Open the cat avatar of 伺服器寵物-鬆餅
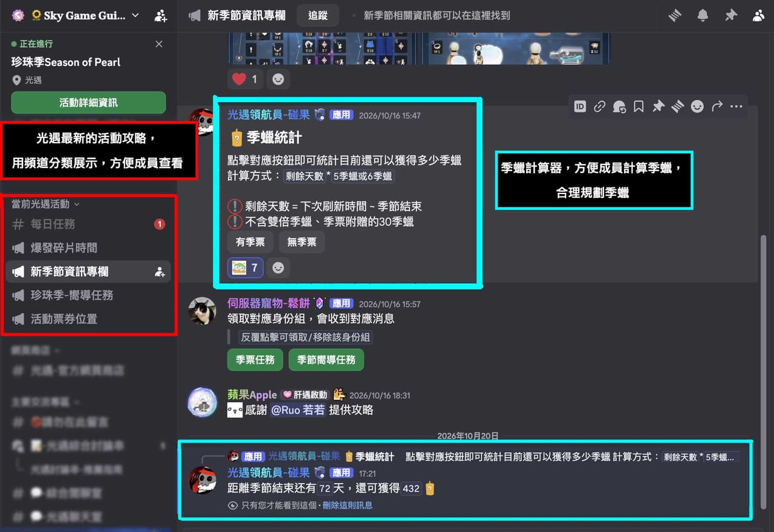774x532 pixels. pyautogui.click(x=202, y=311)
